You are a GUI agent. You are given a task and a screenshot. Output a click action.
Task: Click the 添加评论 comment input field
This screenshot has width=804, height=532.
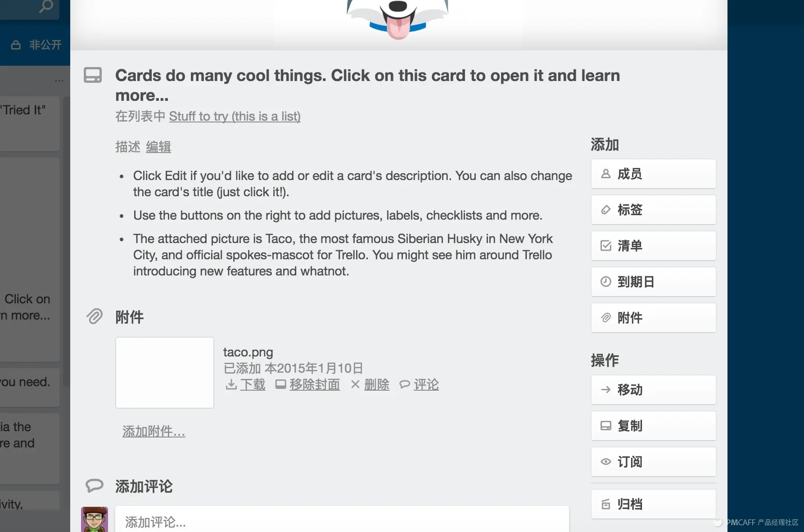[342, 520]
